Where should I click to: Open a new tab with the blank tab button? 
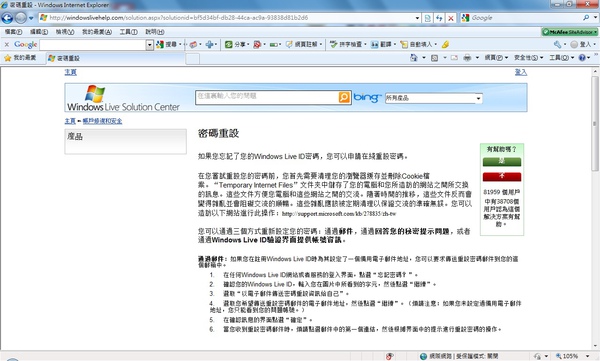tap(193, 59)
